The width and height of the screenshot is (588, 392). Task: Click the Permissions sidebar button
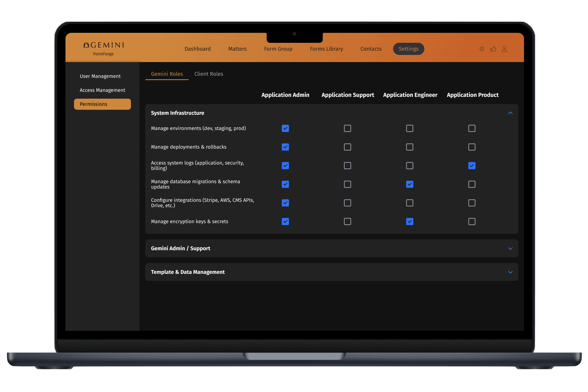(102, 104)
